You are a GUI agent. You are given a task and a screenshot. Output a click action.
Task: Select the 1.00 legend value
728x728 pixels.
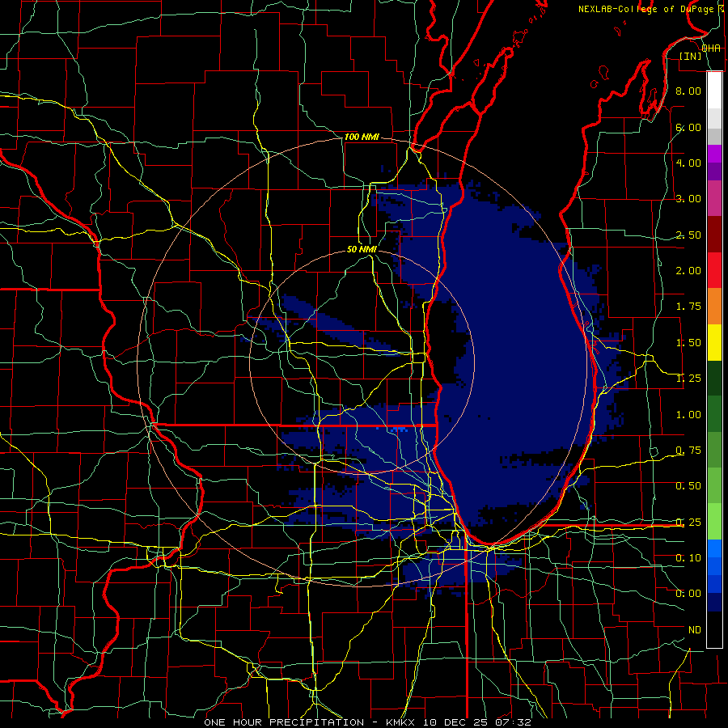coord(688,415)
